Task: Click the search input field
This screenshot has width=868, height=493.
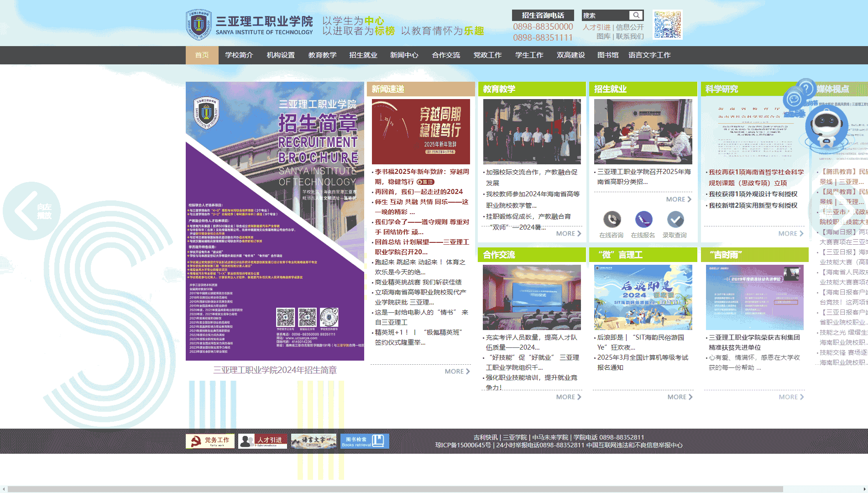Action: point(607,15)
